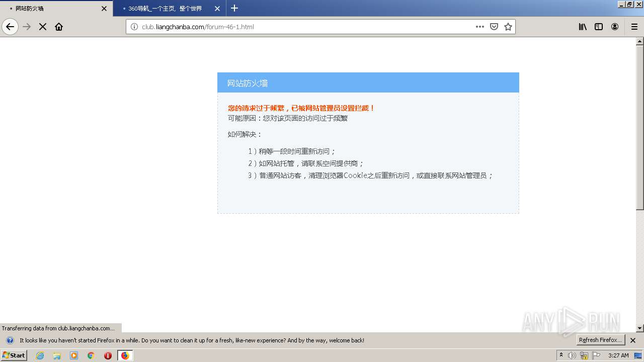Switch to the 网站防火墙 tab
Image resolution: width=644 pixels, height=362 pixels.
click(56, 9)
